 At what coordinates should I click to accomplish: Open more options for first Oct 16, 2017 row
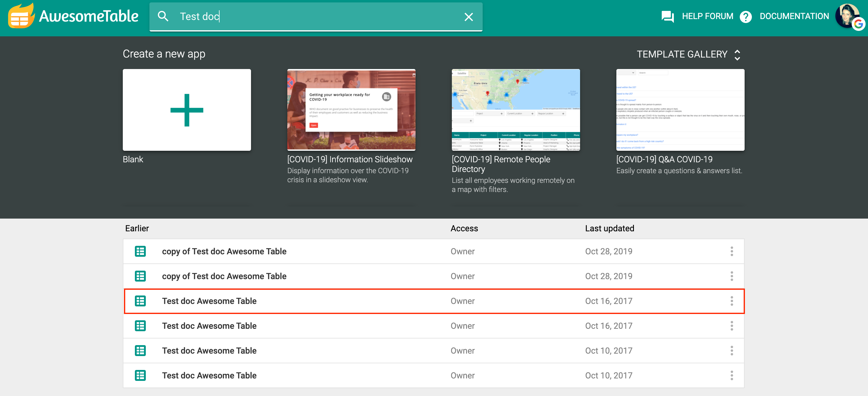click(732, 301)
